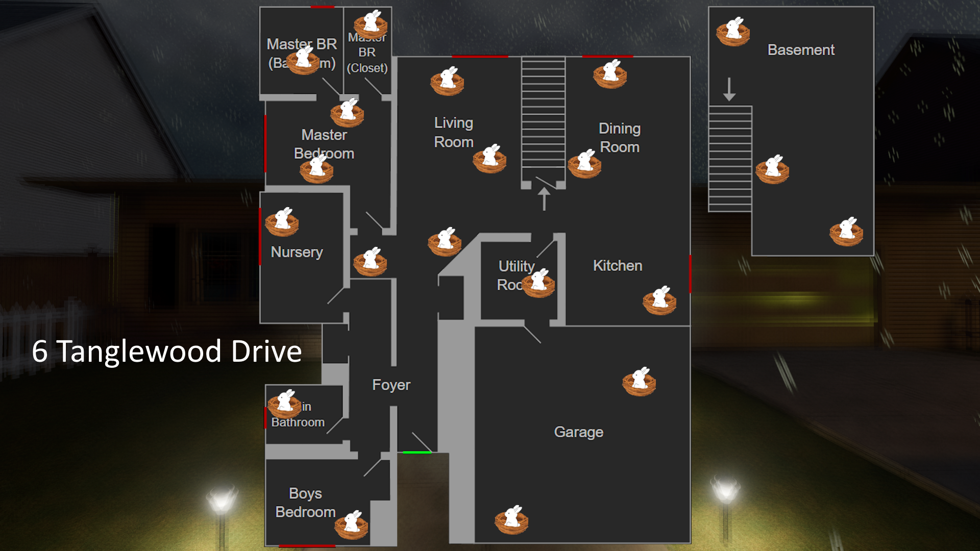Click bunny nest at bottom of Garage

(x=511, y=520)
